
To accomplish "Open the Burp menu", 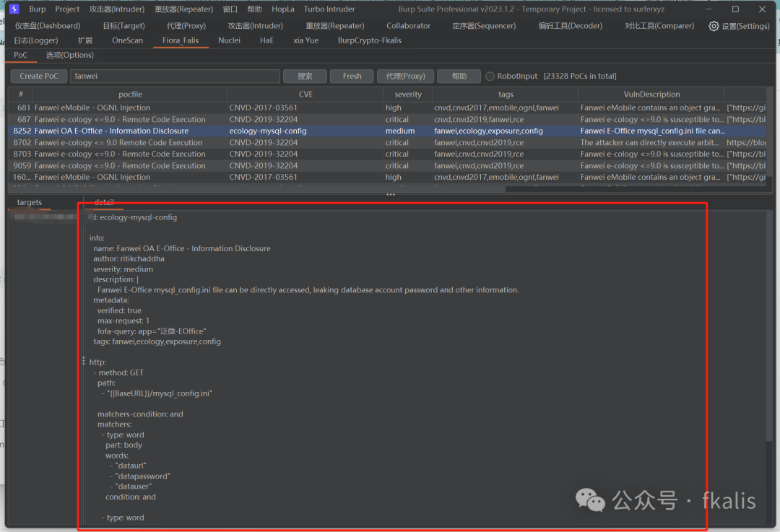I will click(x=38, y=9).
